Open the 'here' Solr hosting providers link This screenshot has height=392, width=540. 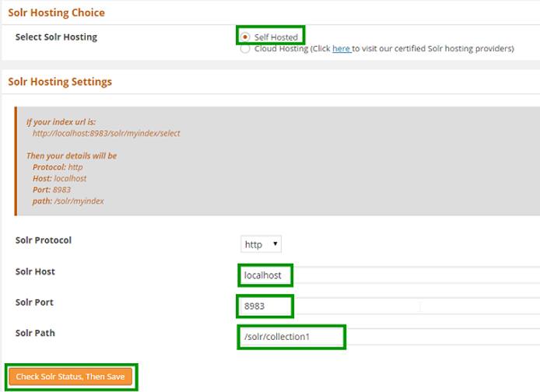tap(342, 48)
